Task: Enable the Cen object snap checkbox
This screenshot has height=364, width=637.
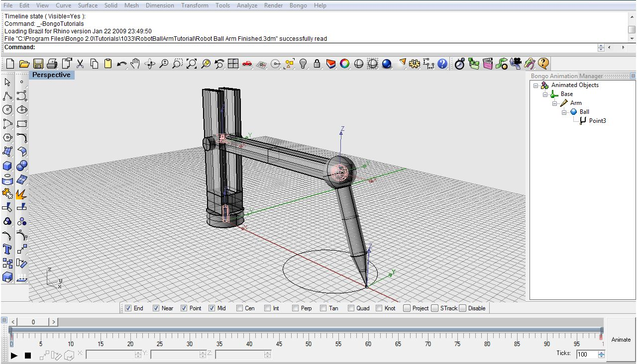Action: tap(240, 308)
